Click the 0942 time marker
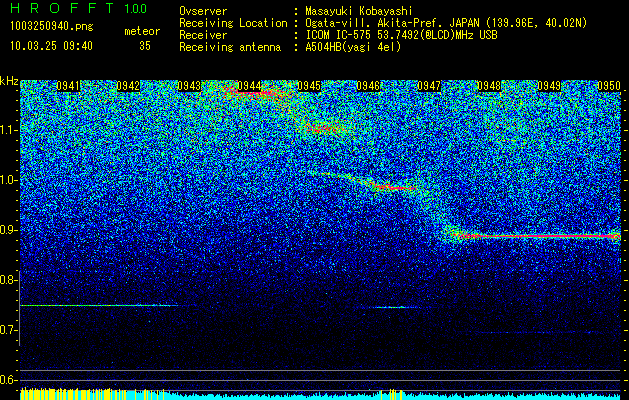This screenshot has width=629, height=400. point(128,86)
